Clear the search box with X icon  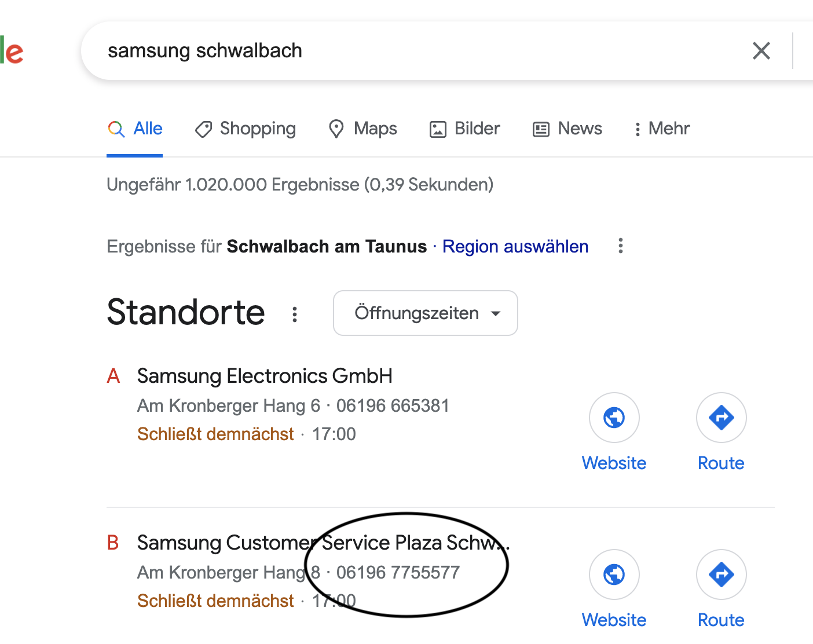761,51
